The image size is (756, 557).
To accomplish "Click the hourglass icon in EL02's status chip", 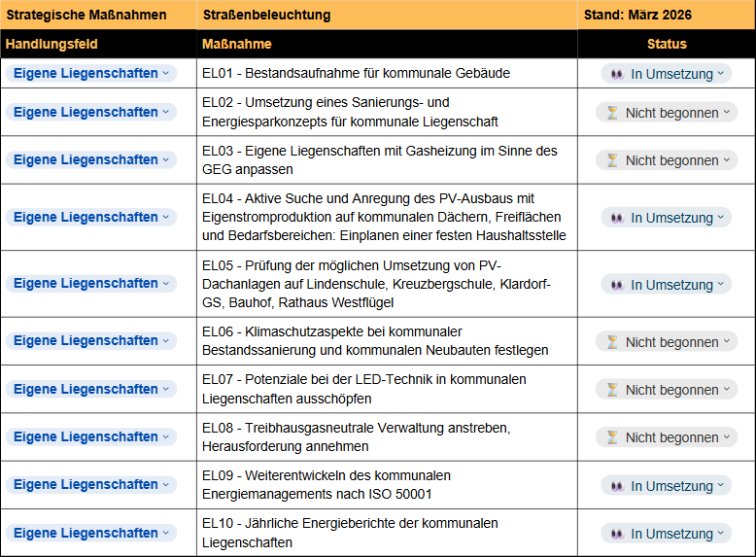I will [611, 113].
